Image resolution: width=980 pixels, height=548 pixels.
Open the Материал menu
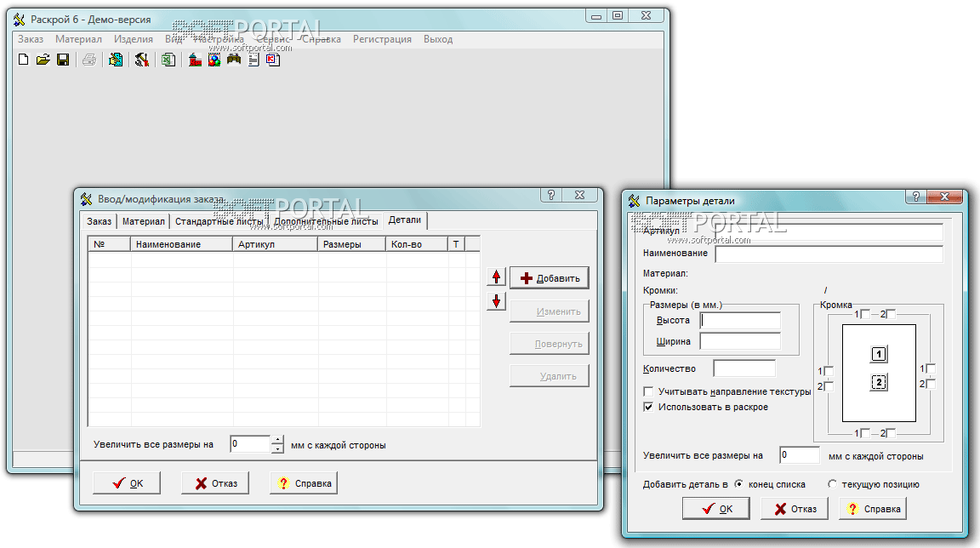pos(78,39)
